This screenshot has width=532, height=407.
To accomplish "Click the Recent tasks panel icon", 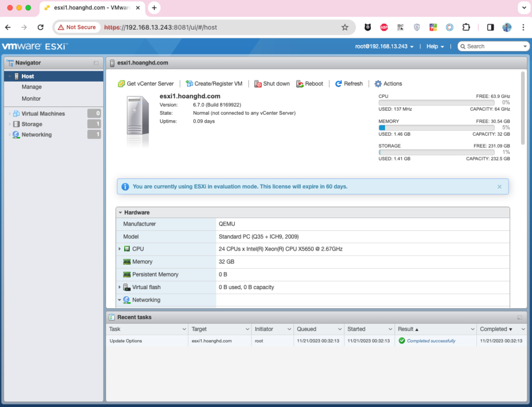I will [x=112, y=318].
